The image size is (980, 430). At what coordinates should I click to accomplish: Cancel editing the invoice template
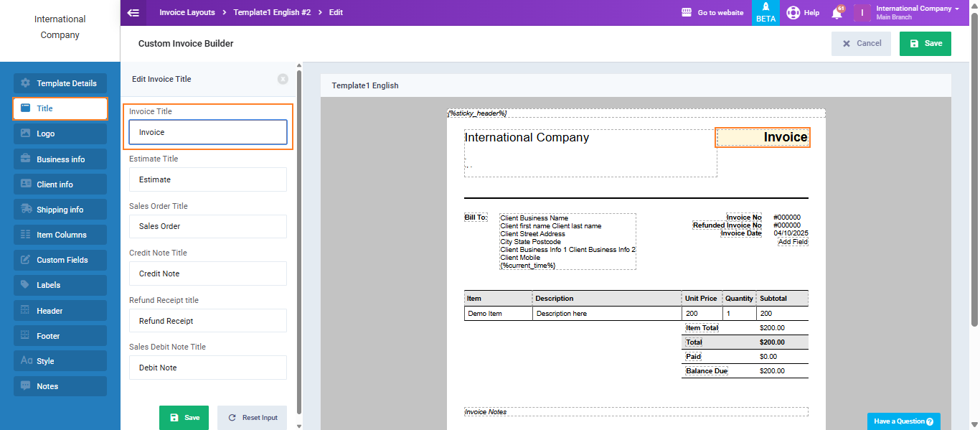point(861,44)
